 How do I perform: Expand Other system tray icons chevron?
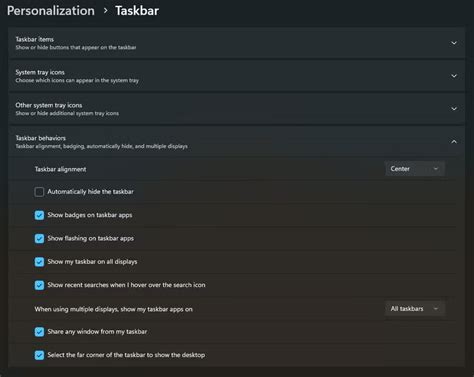[x=454, y=109]
